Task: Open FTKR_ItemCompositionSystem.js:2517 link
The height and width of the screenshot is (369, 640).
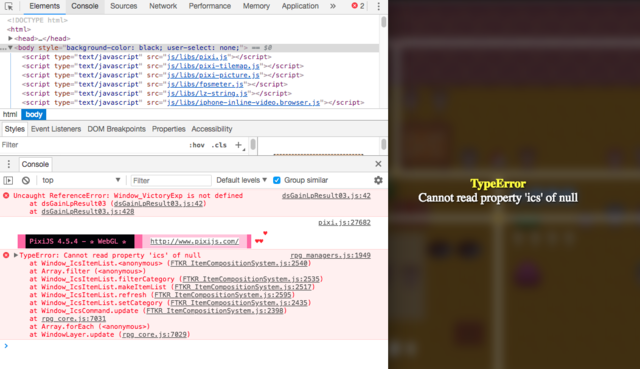Action: click(243, 287)
